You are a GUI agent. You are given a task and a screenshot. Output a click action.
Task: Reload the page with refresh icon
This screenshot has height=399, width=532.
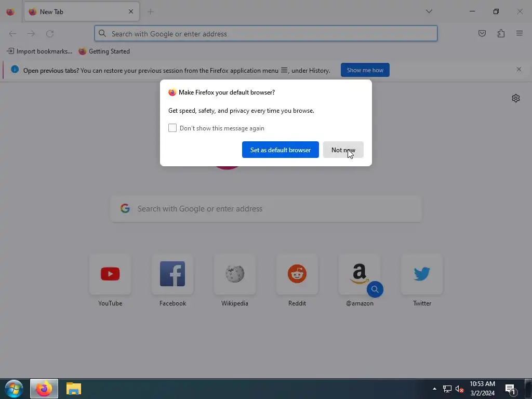pos(50,34)
